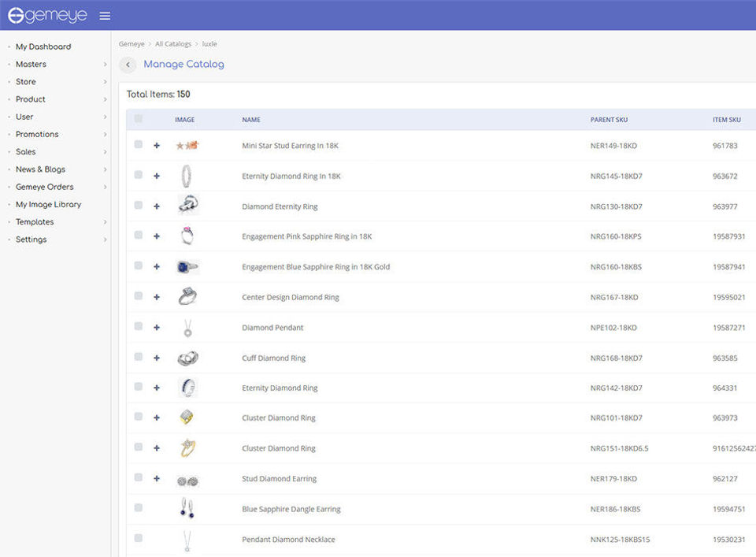This screenshot has width=756, height=557.
Task: Click plus icon for Eternity Diamond Ring In 18K
Action: tap(157, 176)
